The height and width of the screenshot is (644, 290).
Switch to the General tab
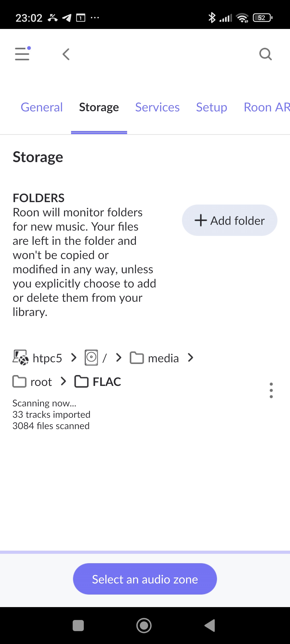pos(42,108)
